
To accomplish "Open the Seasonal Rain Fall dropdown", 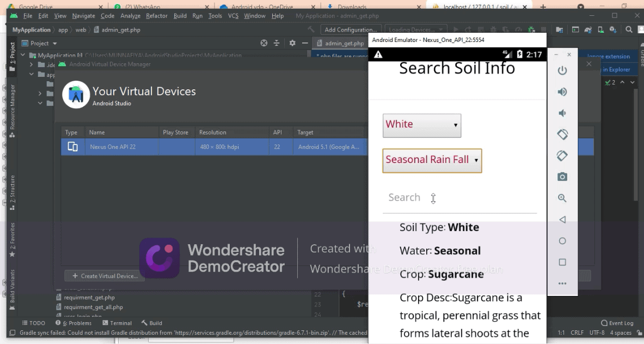I will pyautogui.click(x=432, y=160).
